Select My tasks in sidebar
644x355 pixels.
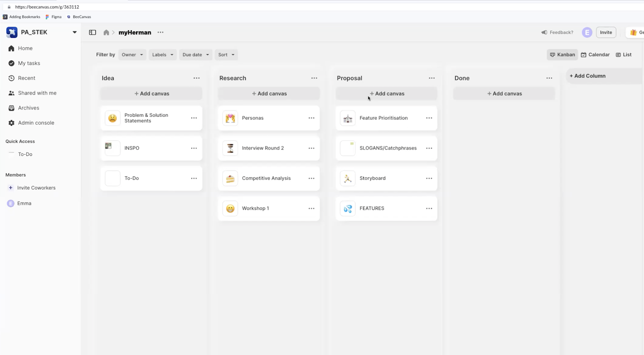29,63
